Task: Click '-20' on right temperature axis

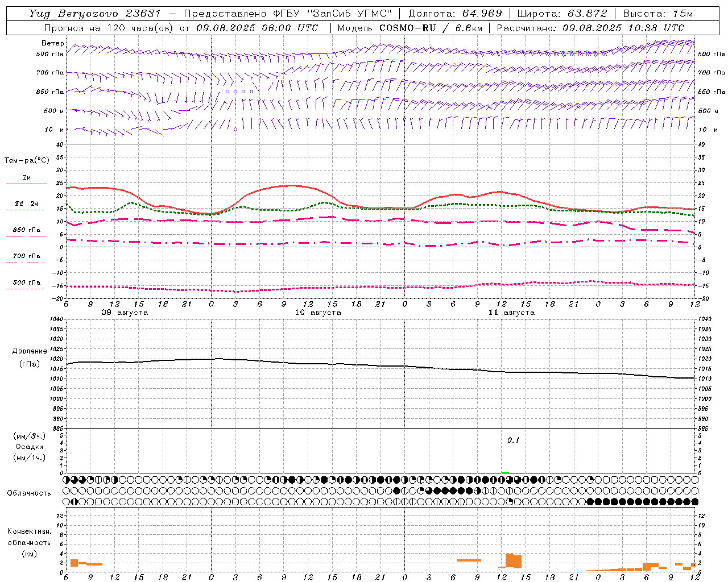Action: [x=703, y=298]
